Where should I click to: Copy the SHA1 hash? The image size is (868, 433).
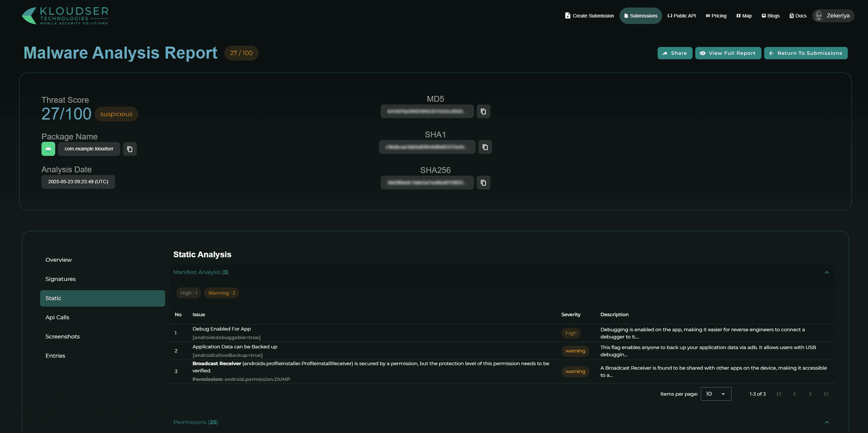[x=485, y=147]
